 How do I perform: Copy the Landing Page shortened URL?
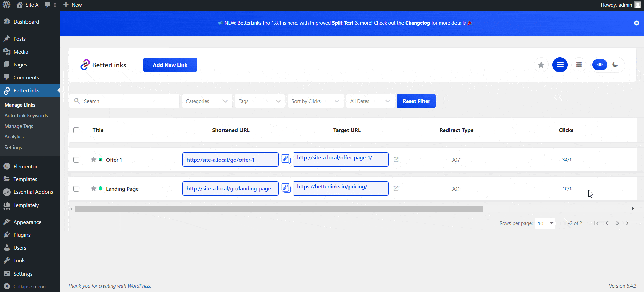(286, 188)
